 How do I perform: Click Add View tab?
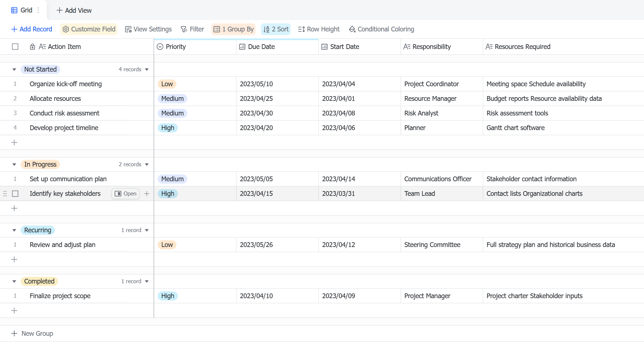coord(74,11)
